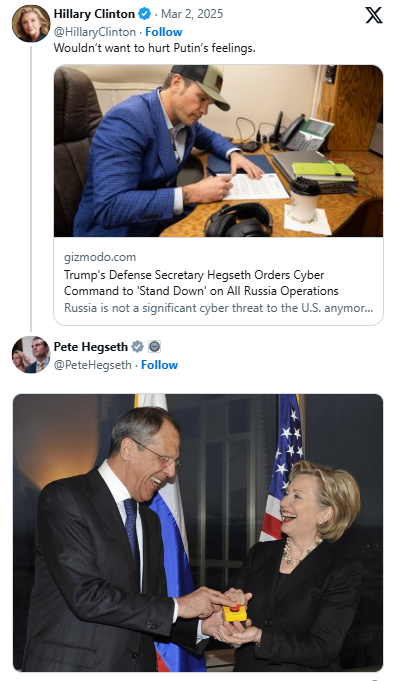This screenshot has height=681, width=393.
Task: Open the Pete Hegseth display name
Action: pos(91,347)
